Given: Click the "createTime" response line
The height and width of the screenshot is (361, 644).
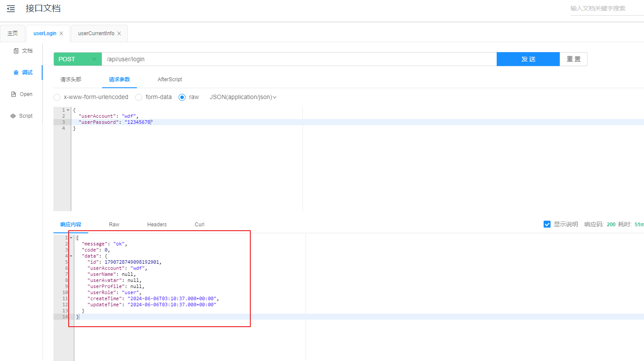Looking at the screenshot, I should 153,298.
